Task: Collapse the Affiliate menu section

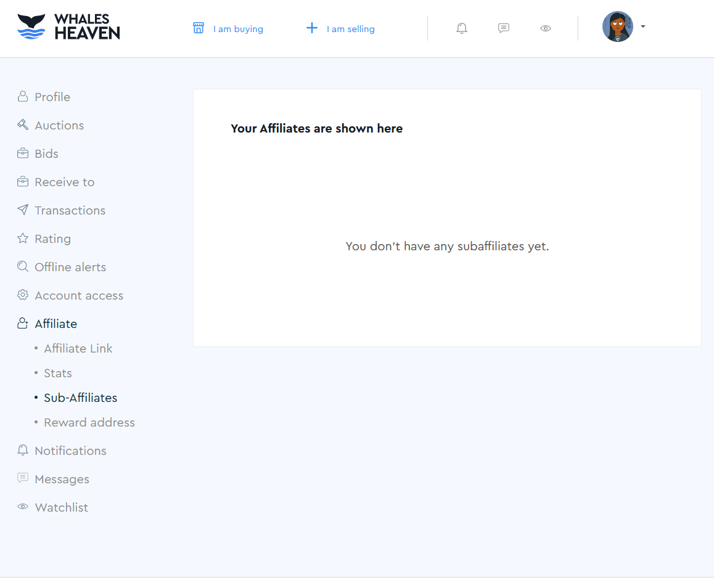Action: pos(56,324)
